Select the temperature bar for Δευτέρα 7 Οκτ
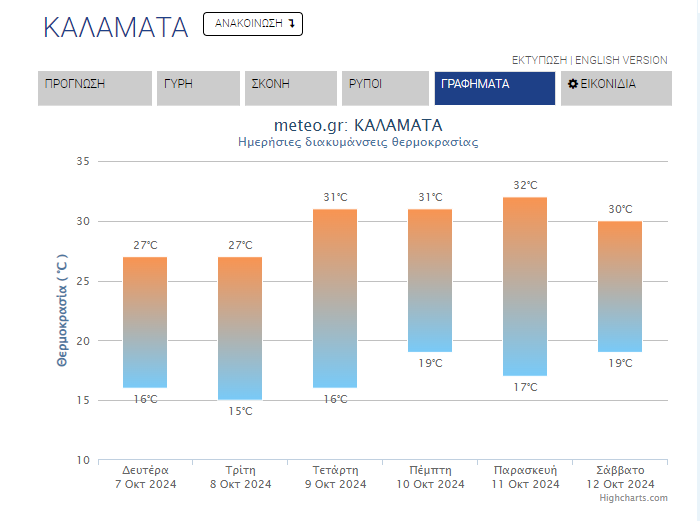The width and height of the screenshot is (700, 521). pyautogui.click(x=145, y=322)
